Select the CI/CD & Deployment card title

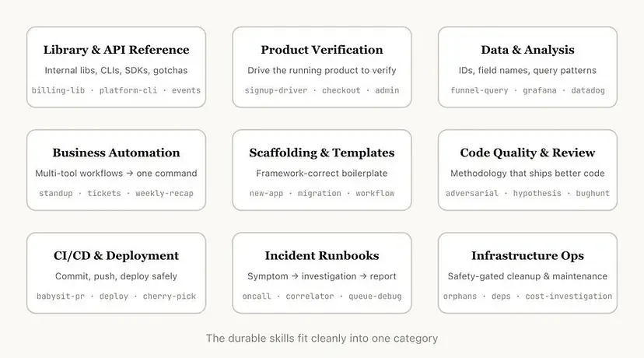point(116,255)
